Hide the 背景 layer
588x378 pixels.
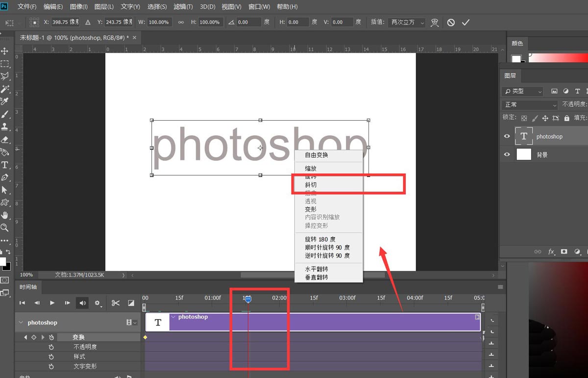(507, 154)
